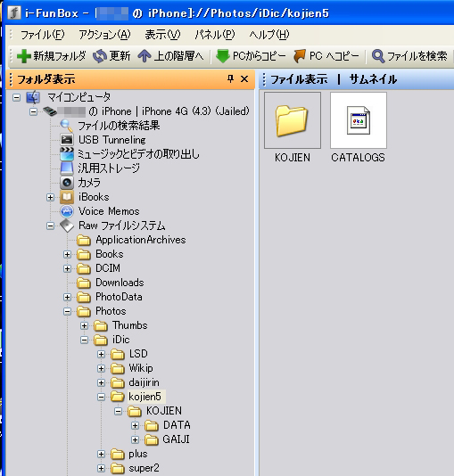Open the アクション(A) menu
This screenshot has height=476, width=454.
click(104, 35)
